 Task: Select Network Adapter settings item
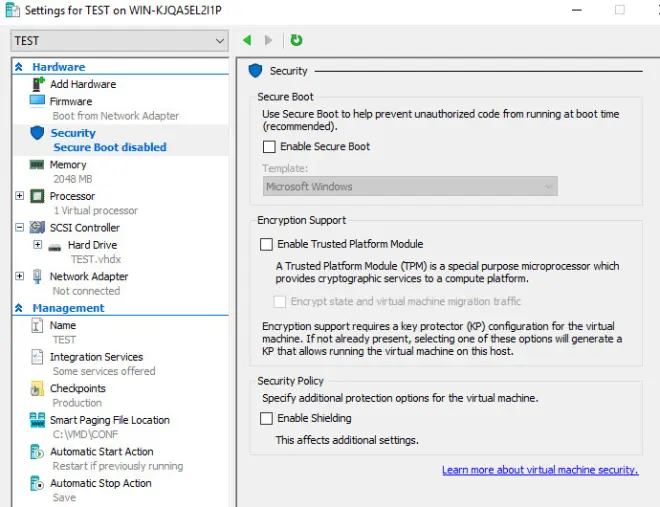pyautogui.click(x=89, y=276)
